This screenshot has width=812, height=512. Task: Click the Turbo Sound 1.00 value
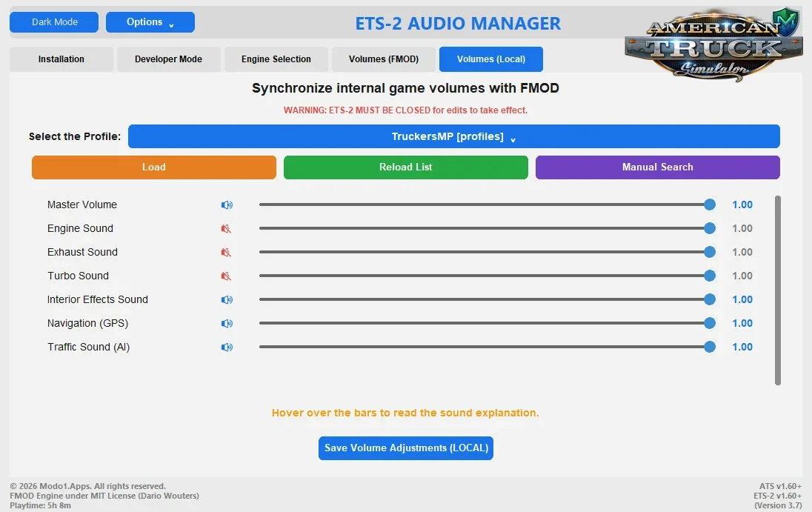[x=742, y=276]
